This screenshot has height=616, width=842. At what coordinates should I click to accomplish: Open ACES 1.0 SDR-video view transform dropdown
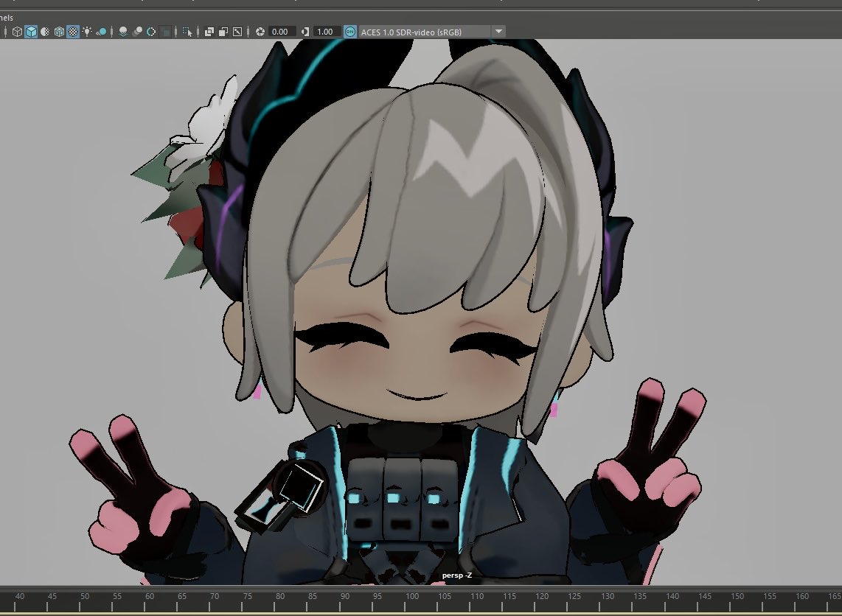(x=431, y=32)
